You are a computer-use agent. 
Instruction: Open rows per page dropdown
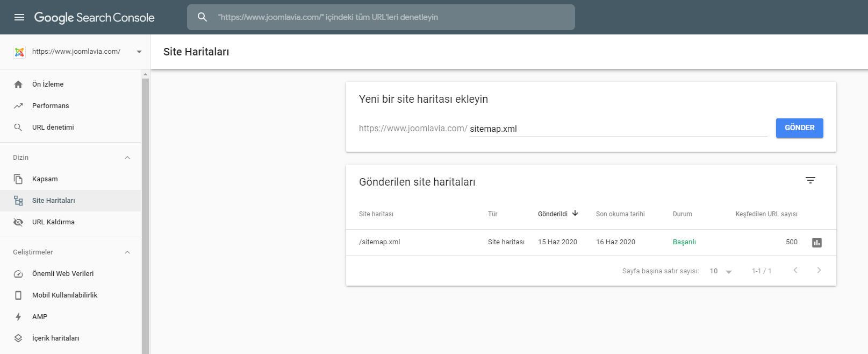(x=721, y=271)
